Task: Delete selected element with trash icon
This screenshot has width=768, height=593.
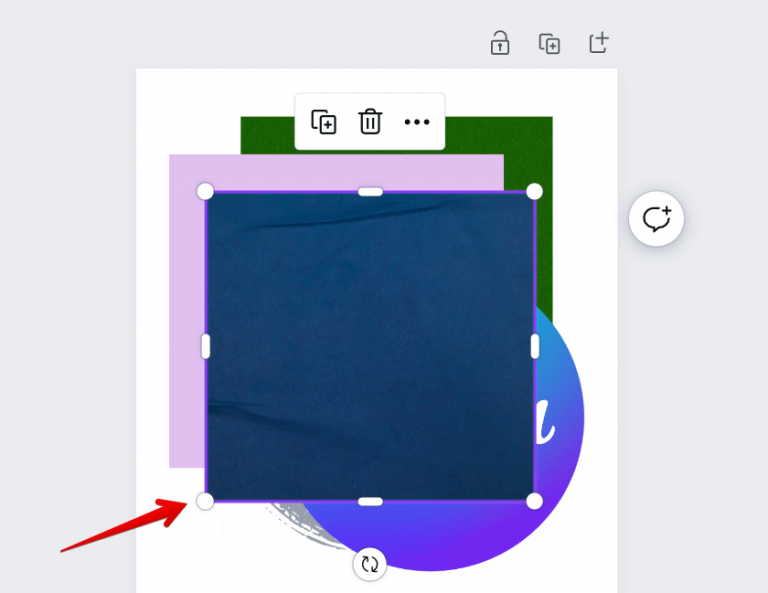Action: [x=370, y=121]
